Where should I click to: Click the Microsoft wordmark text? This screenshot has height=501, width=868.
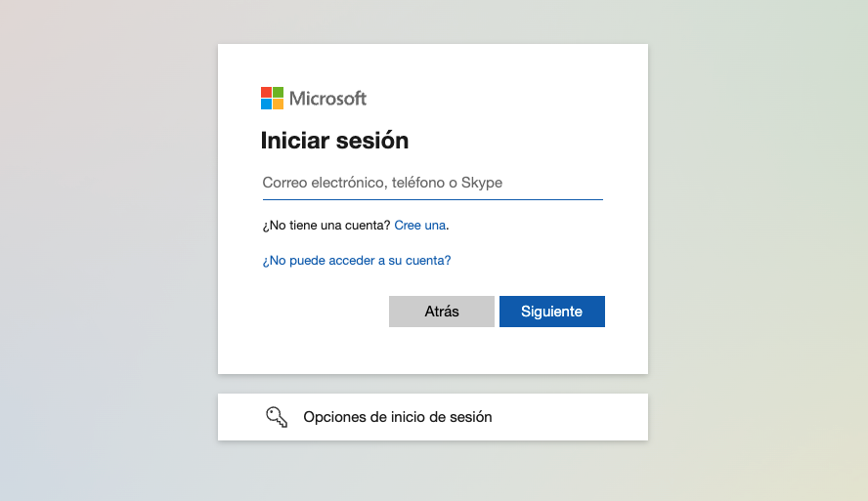pos(327,99)
